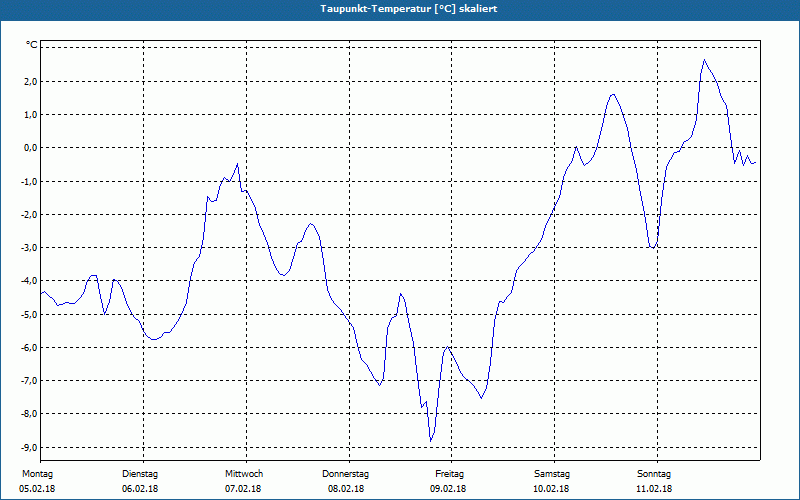Select the -6,0 y-axis value
The image size is (800, 500).
27,347
